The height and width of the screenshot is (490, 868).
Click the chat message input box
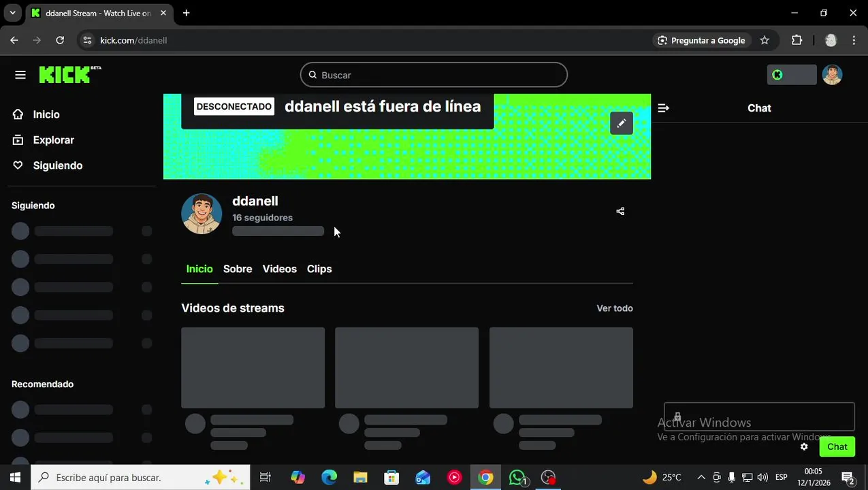coord(759,416)
